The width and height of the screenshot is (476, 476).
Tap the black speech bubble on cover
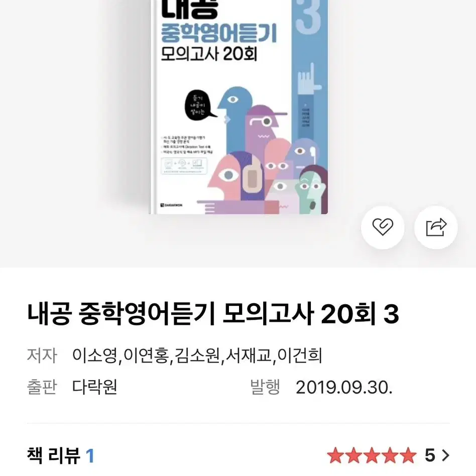200,105
